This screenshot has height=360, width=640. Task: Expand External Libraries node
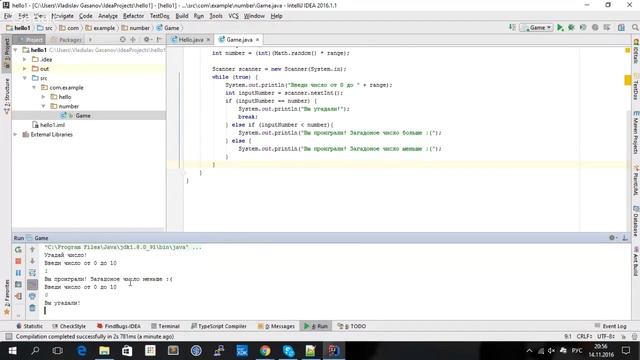(16, 134)
